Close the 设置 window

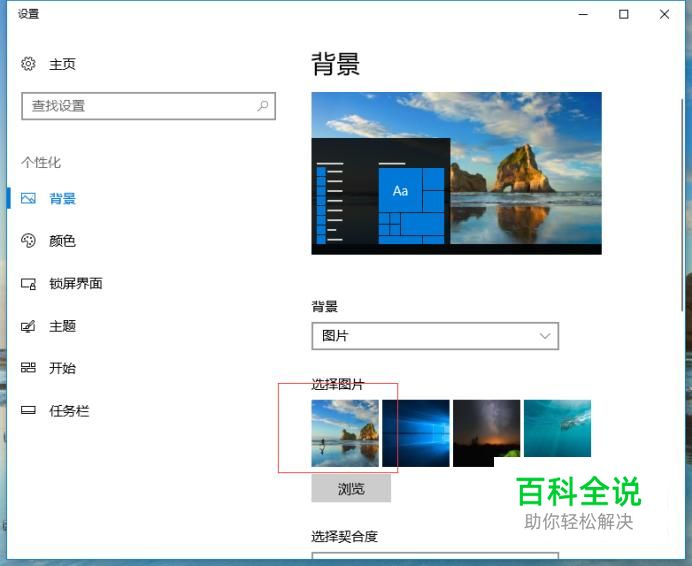tap(664, 15)
